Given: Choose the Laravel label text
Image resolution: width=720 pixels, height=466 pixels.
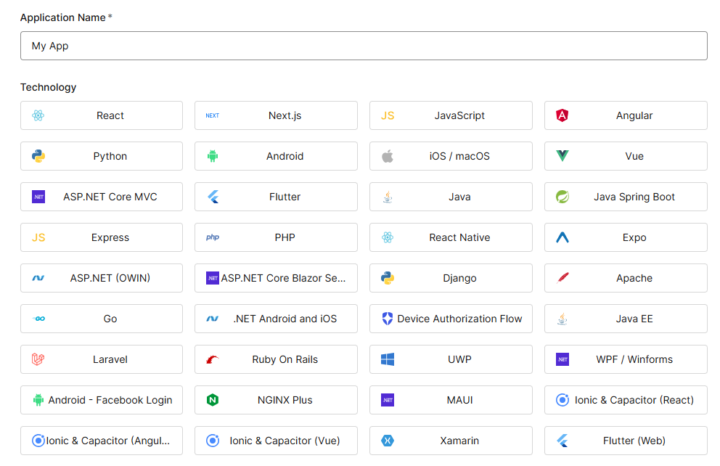Looking at the screenshot, I should pyautogui.click(x=110, y=359).
